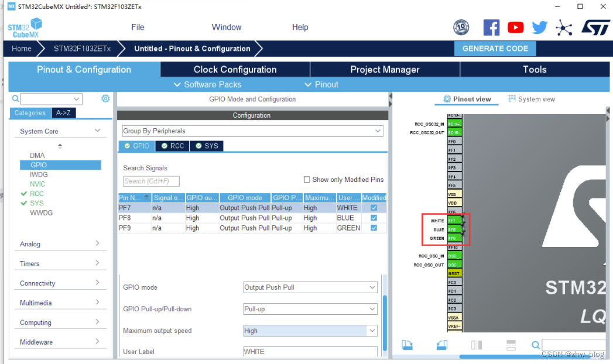
Task: Click the configuration panel vertical scrollbar
Action: click(385, 322)
